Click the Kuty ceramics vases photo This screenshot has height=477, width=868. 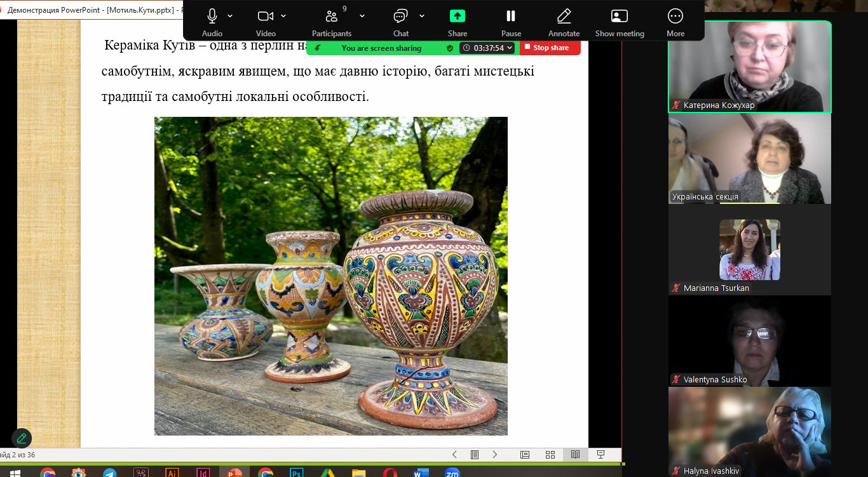(331, 276)
